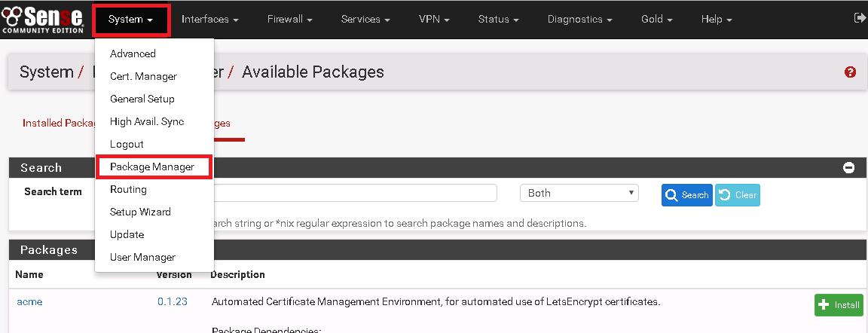Screen dimensions: 868x333
Task: Open acme version 0.1.23 link
Action: 172,302
